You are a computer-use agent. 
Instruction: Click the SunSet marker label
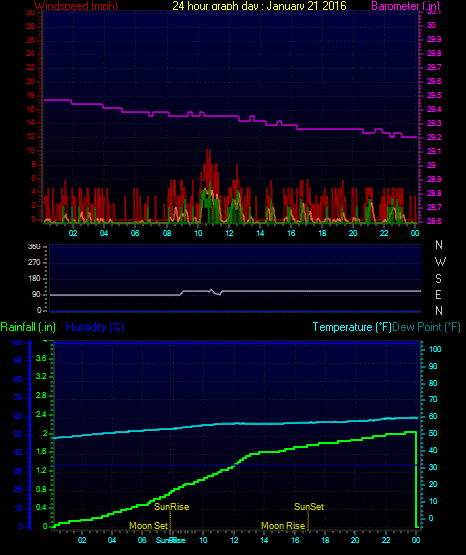click(x=309, y=507)
